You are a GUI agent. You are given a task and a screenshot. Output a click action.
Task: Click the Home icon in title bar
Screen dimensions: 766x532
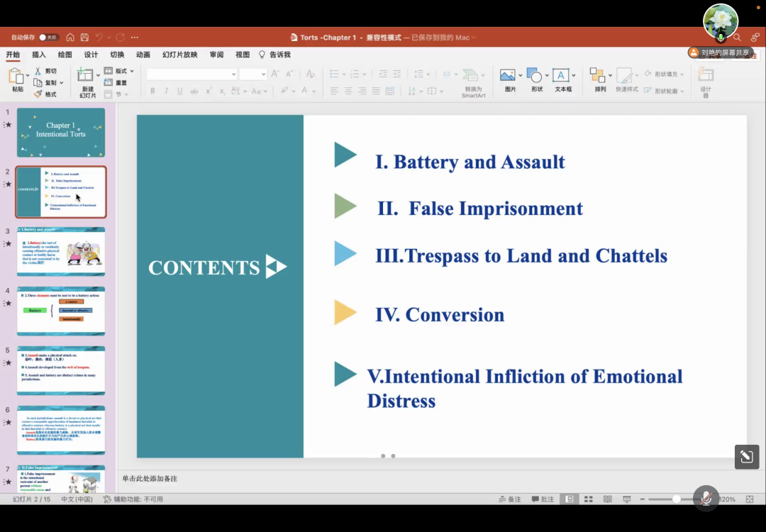[x=70, y=38]
